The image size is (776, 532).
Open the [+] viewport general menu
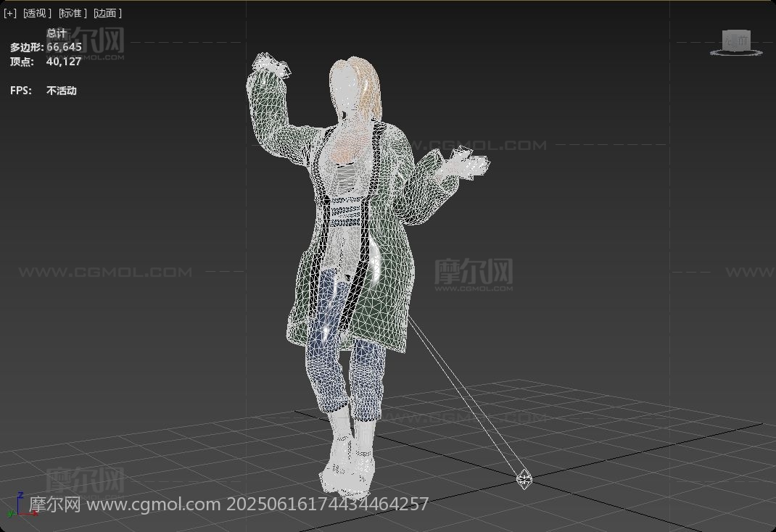(10, 13)
